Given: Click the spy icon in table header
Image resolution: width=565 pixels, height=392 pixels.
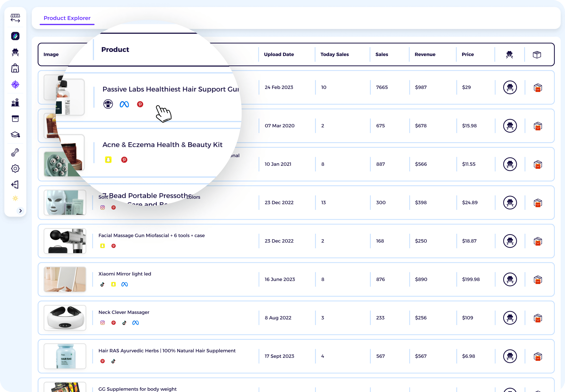Looking at the screenshot, I should tap(509, 54).
